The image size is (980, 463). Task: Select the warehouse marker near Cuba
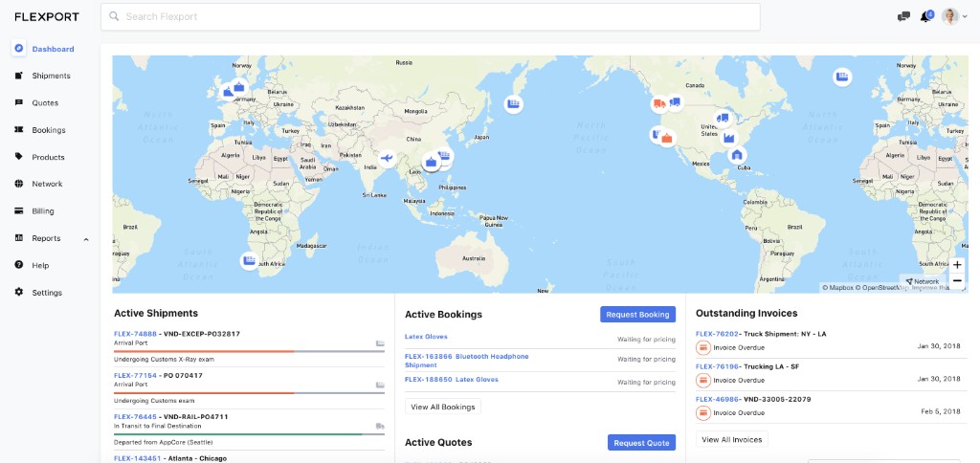[x=738, y=154]
